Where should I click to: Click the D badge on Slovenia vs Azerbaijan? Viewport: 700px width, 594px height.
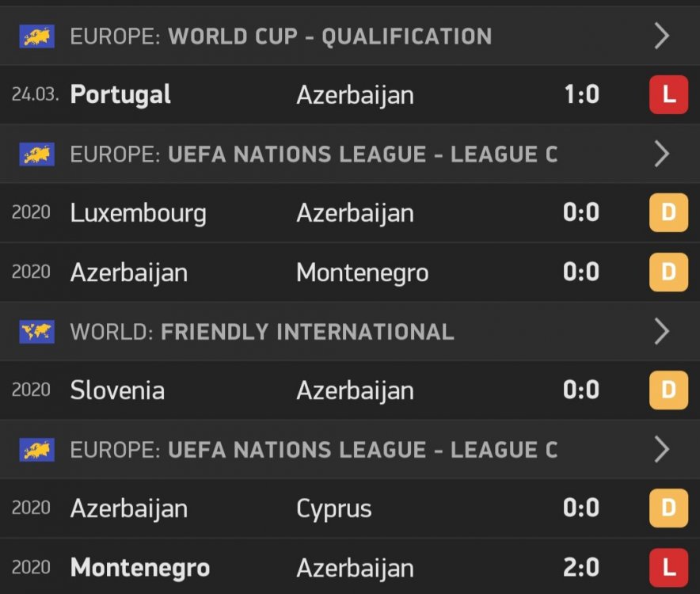coord(668,390)
